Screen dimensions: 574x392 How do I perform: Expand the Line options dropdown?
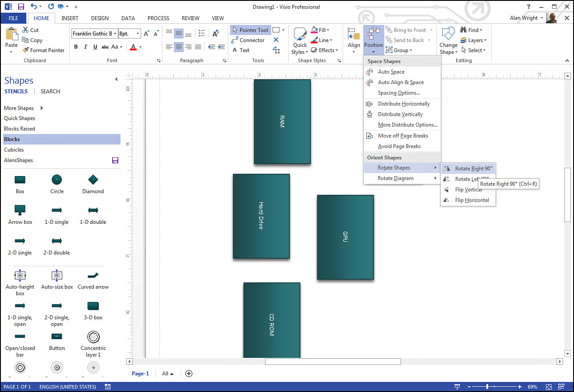(331, 40)
